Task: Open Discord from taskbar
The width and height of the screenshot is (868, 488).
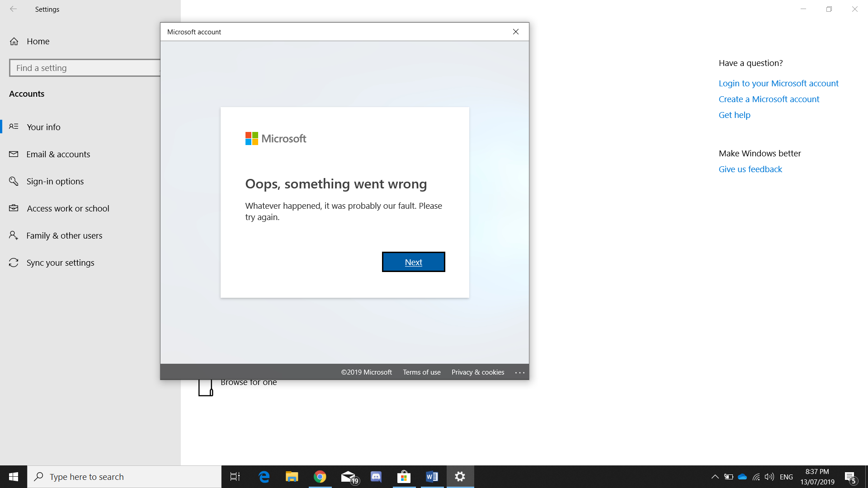Action: pyautogui.click(x=376, y=477)
